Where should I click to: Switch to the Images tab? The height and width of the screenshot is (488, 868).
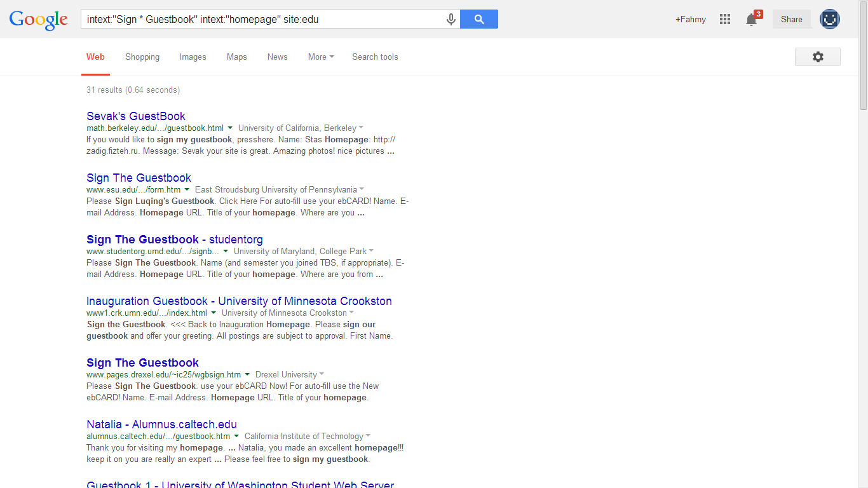193,57
